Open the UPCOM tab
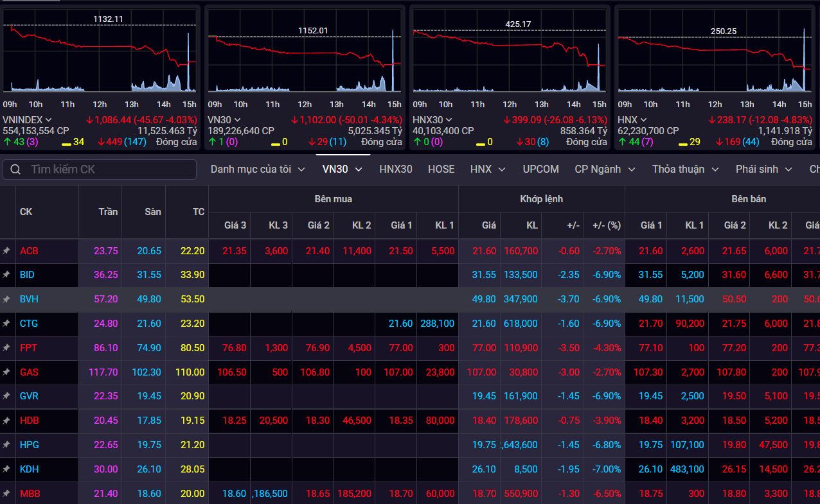820x504 pixels. click(540, 169)
